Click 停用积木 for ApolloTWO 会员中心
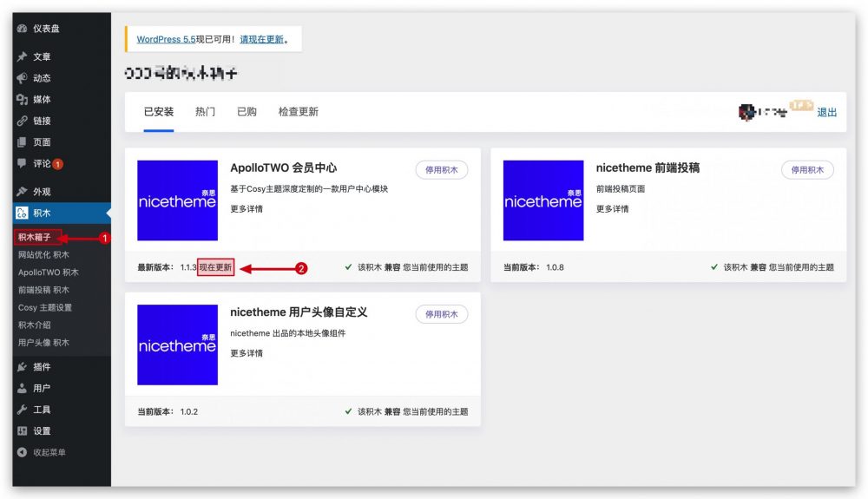 [x=442, y=170]
